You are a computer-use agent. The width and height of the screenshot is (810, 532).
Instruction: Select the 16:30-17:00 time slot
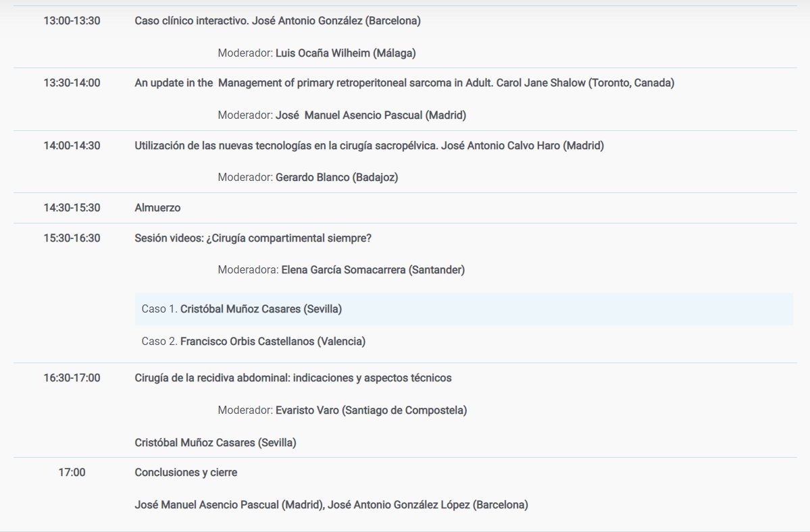click(x=72, y=377)
